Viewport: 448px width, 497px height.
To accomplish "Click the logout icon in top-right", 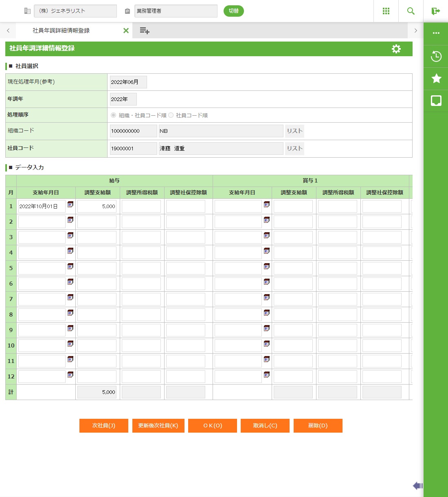I will [436, 11].
